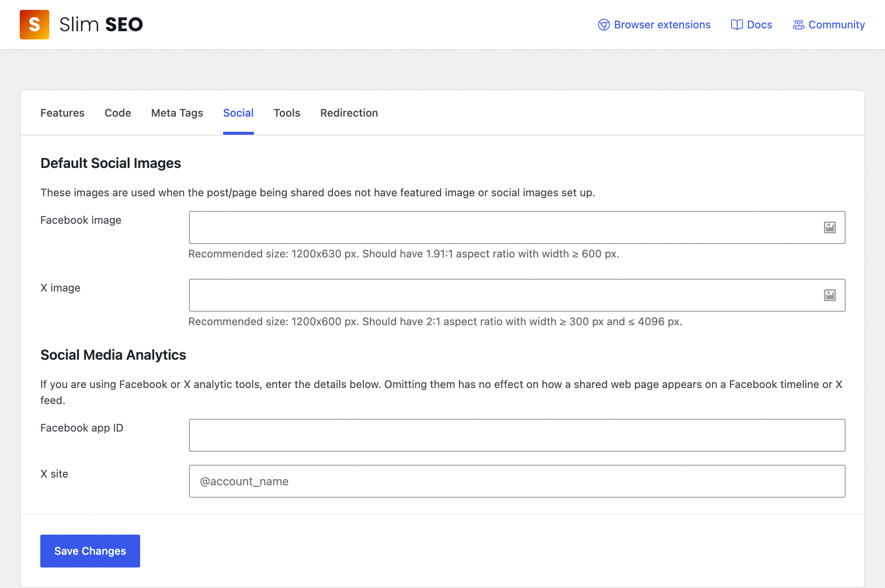The height and width of the screenshot is (588, 885).
Task: Click the 'These images are used when' description
Action: tap(318, 193)
